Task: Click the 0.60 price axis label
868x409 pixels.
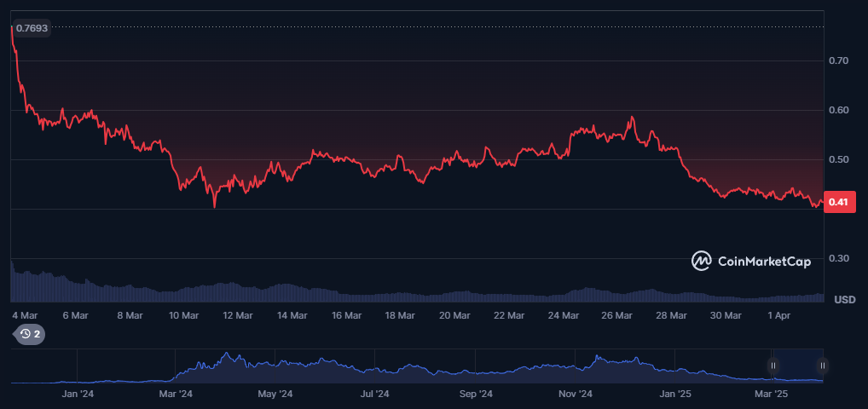Action: pyautogui.click(x=839, y=110)
